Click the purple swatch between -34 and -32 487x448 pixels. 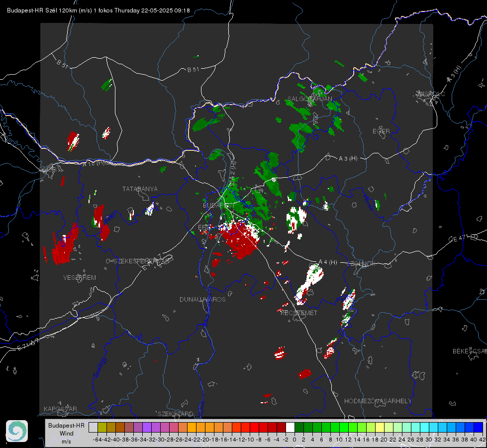click(x=147, y=427)
